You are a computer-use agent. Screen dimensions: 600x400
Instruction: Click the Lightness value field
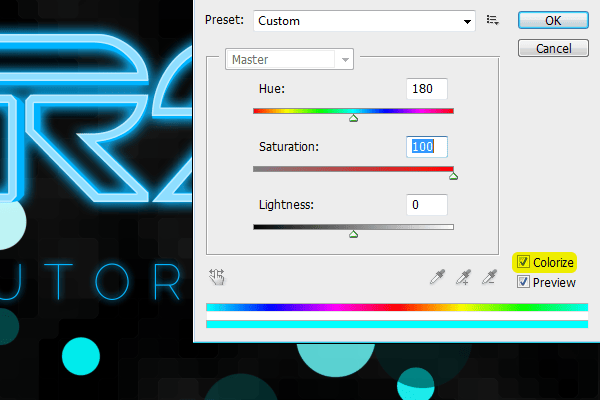click(427, 205)
